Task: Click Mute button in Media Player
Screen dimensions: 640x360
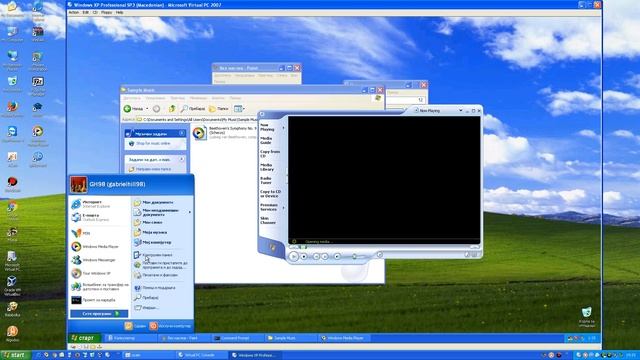Action: click(337, 256)
